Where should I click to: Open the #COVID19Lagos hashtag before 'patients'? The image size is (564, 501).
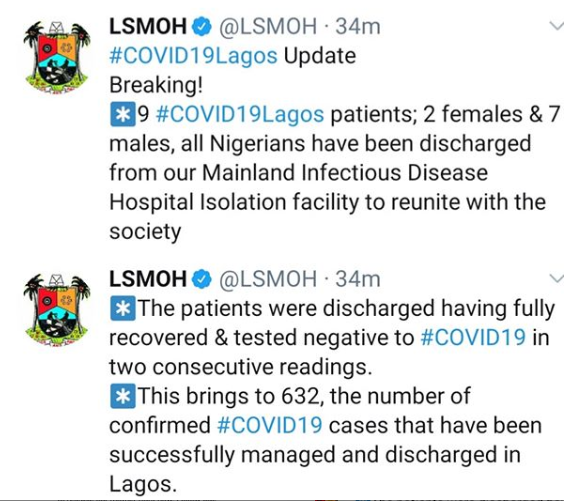pos(240,114)
